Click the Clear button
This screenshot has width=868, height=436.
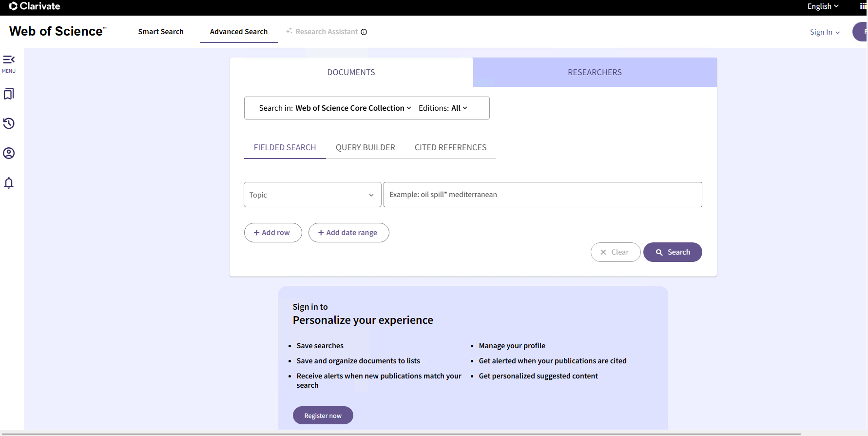[616, 252]
